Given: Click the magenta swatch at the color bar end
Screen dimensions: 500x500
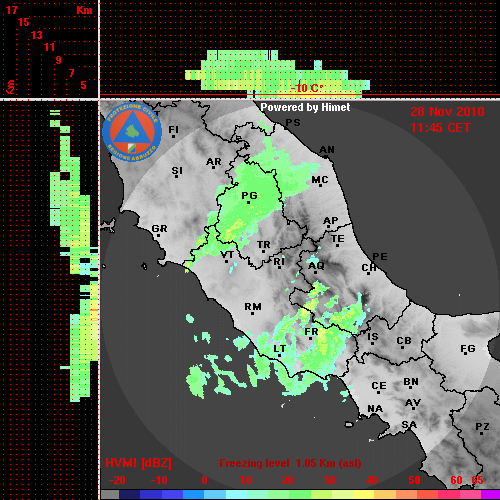Looking at the screenshot, I should pyautogui.click(x=491, y=495).
